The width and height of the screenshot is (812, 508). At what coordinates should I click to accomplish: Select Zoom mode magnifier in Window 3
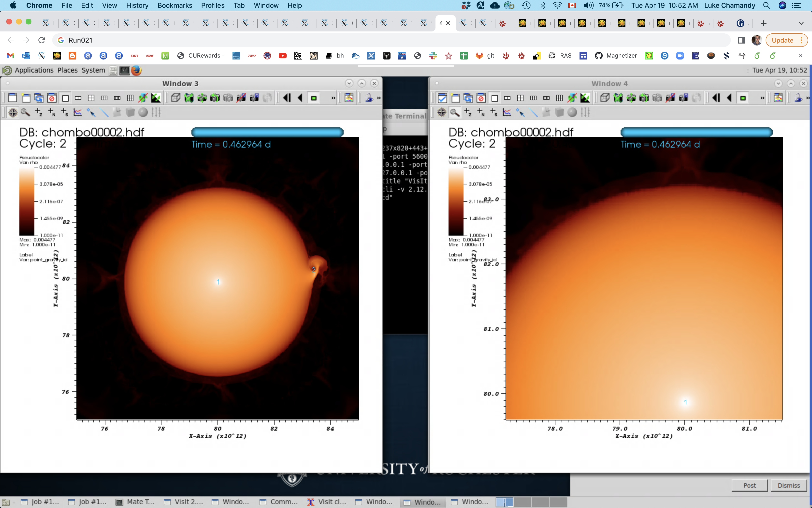coord(26,112)
